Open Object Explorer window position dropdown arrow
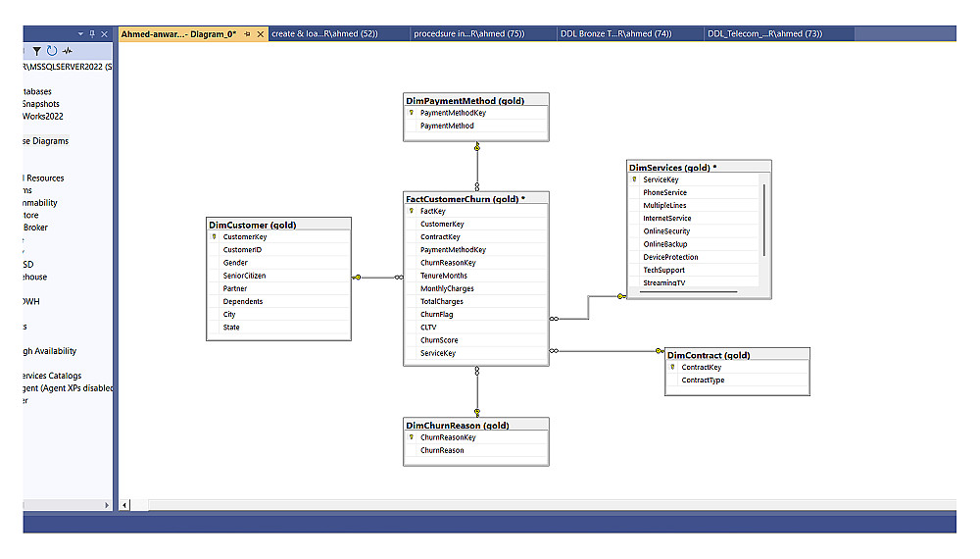The image size is (980, 559). tap(80, 33)
